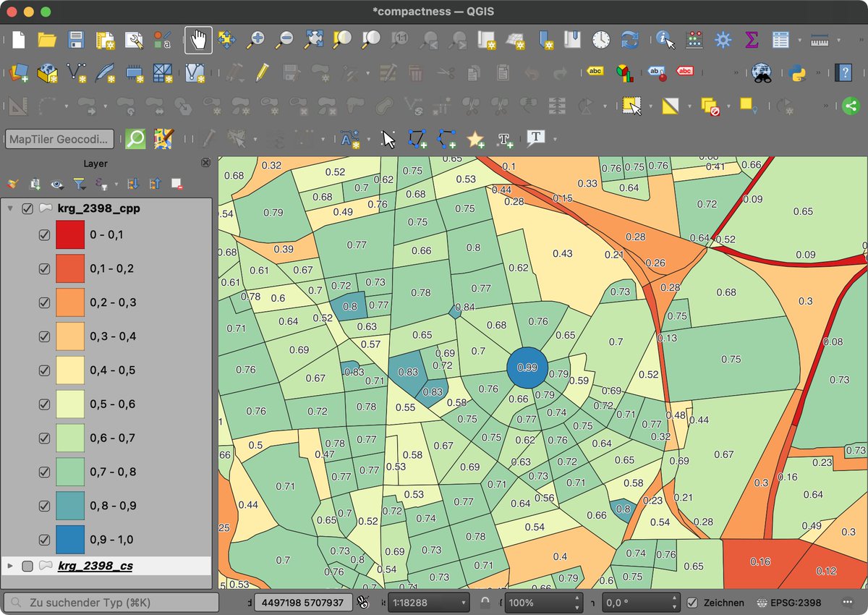Select the Pan Map hand tool

[198, 40]
